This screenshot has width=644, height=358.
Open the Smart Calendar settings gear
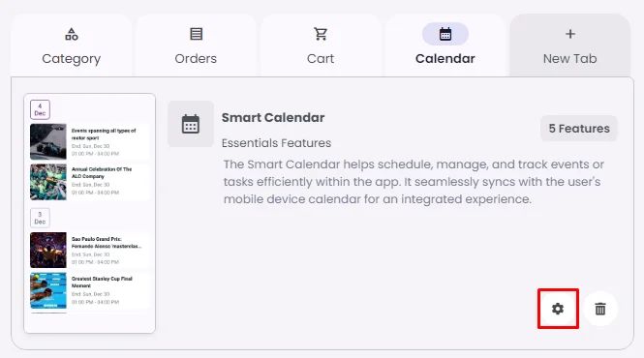pyautogui.click(x=558, y=309)
